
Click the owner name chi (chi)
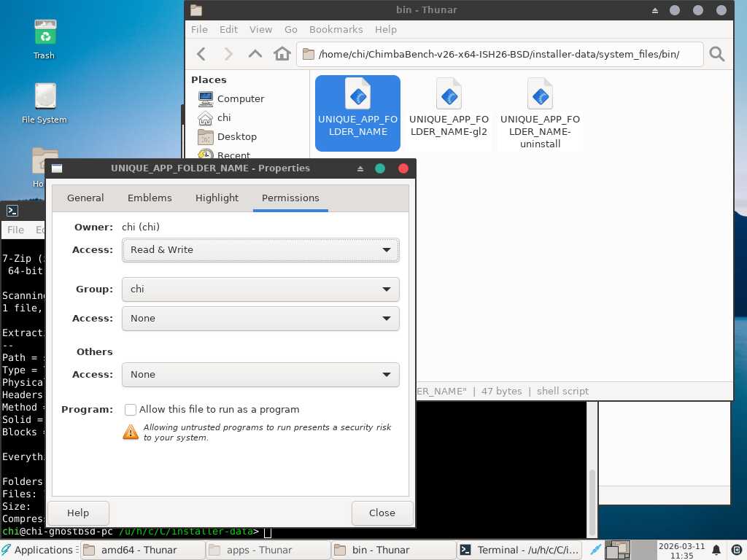[x=141, y=227]
